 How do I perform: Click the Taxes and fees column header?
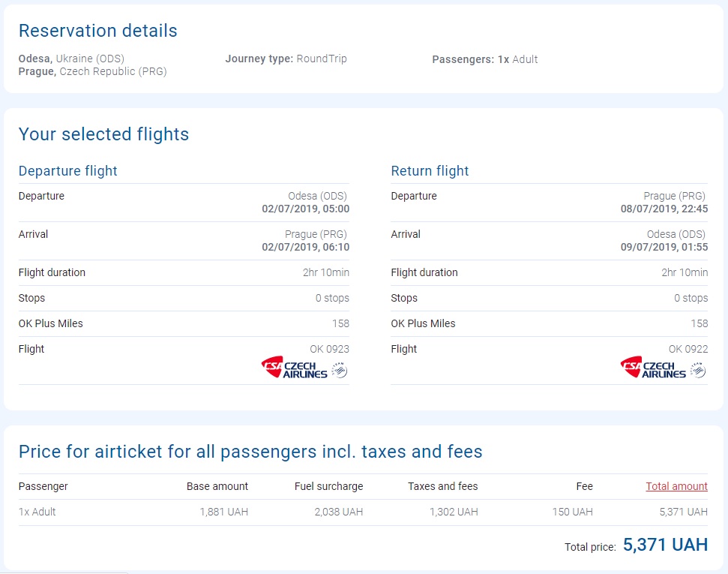[442, 486]
